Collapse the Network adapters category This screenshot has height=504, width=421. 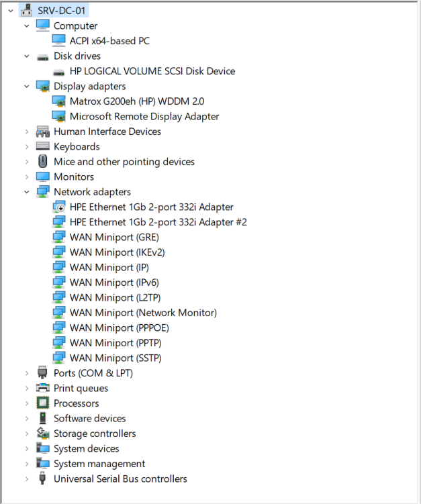(x=27, y=192)
